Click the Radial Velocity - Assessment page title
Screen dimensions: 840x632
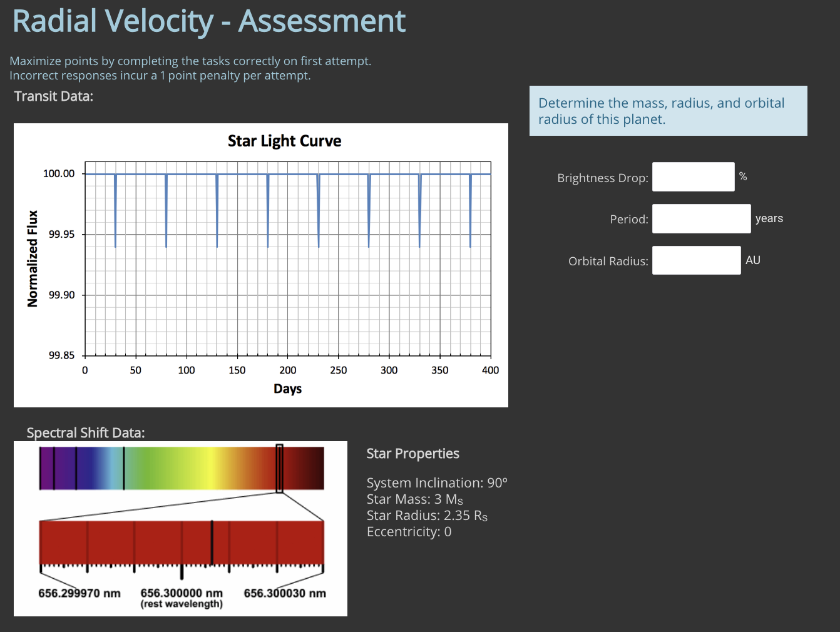208,21
